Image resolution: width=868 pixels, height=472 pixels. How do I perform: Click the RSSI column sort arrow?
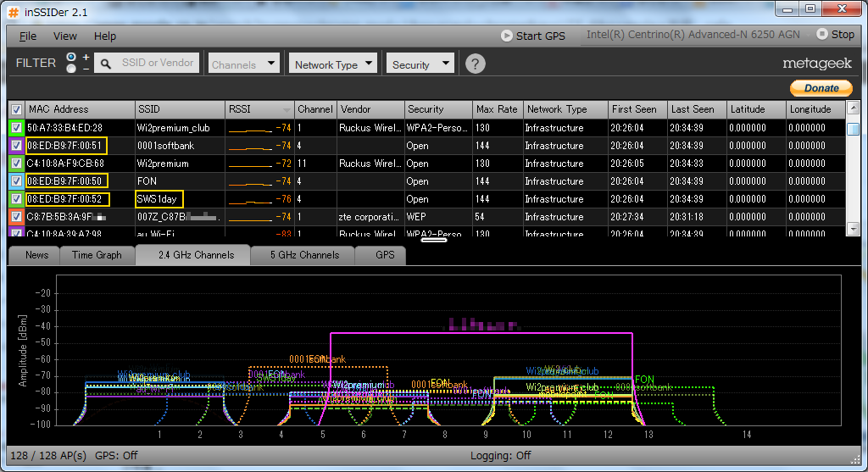(287, 109)
